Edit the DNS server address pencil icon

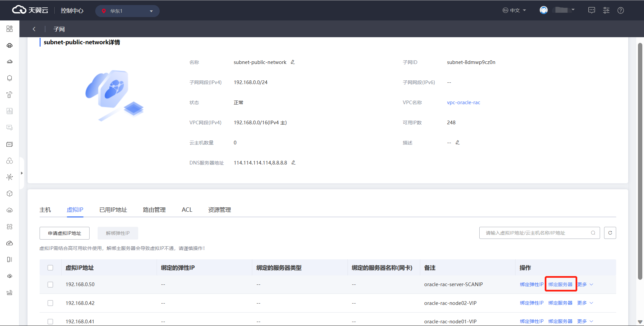293,163
